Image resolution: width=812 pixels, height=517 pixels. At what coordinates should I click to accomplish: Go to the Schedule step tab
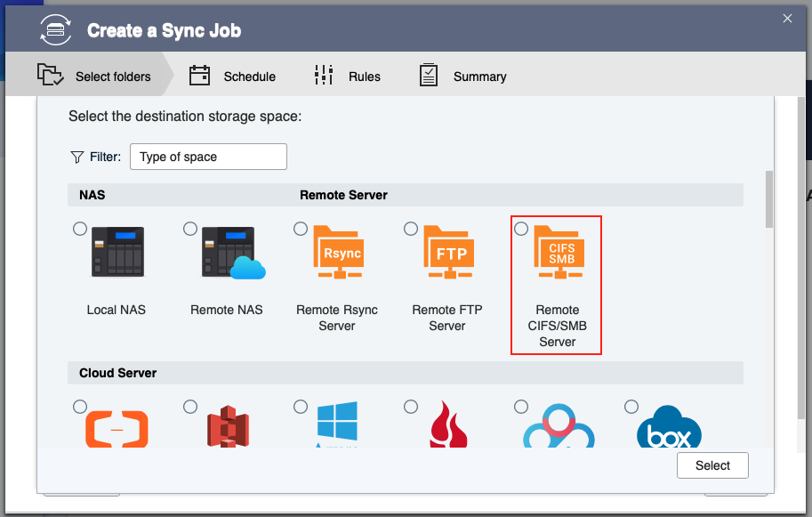(x=233, y=77)
